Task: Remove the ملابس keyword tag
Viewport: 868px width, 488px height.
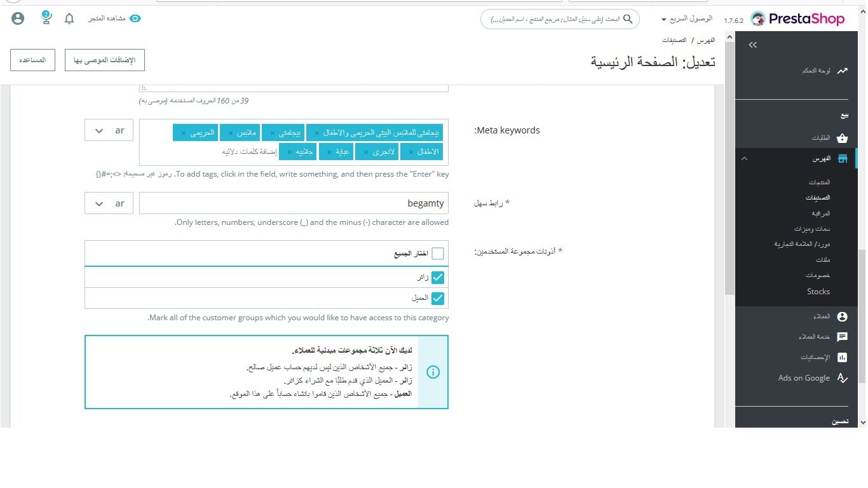Action: pyautogui.click(x=230, y=133)
